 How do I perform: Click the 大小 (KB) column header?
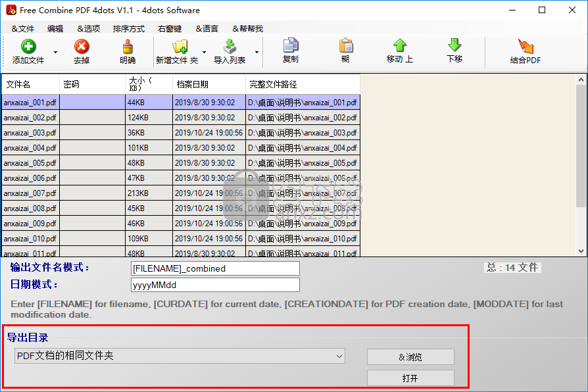click(149, 84)
